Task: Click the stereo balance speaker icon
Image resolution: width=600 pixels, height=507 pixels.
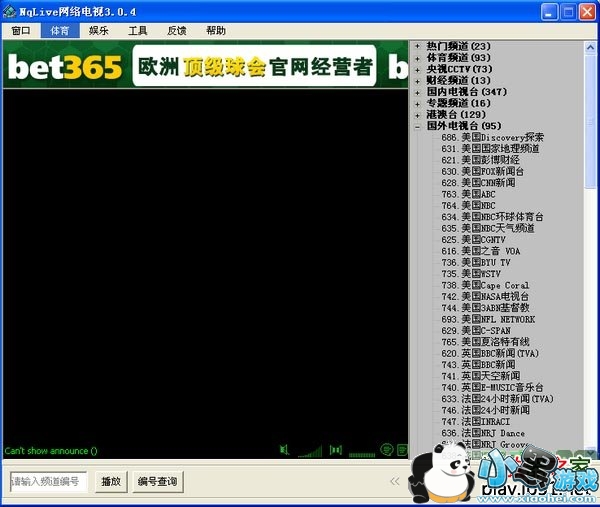Action: click(x=336, y=450)
